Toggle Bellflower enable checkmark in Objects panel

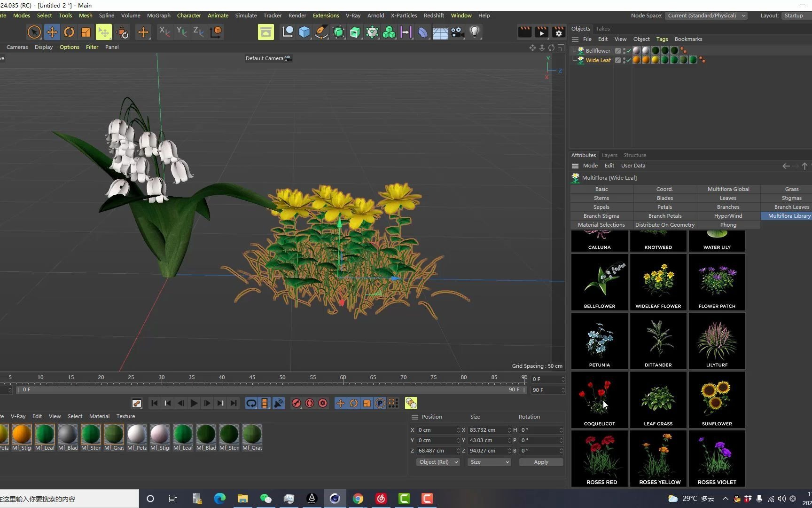[x=629, y=51]
